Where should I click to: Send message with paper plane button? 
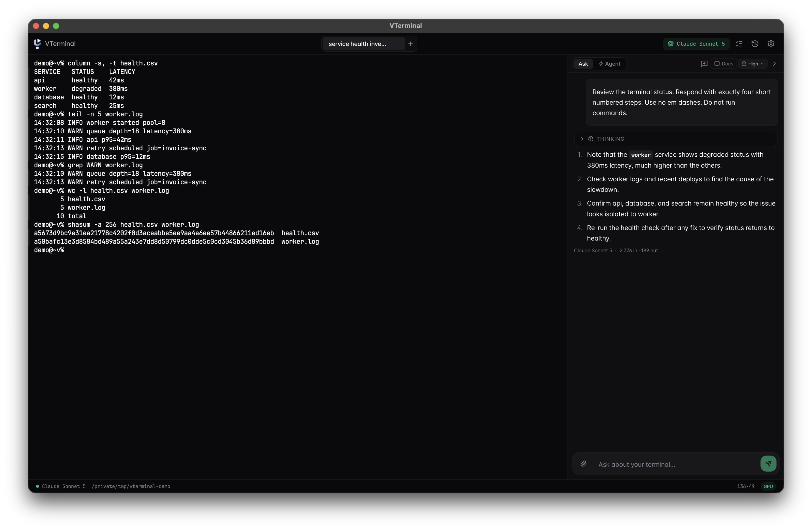coord(768,464)
